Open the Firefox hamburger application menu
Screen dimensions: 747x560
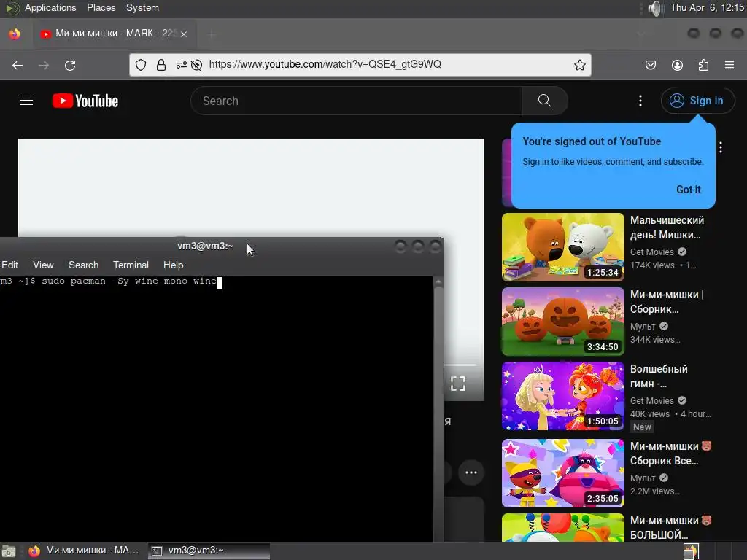pyautogui.click(x=729, y=65)
